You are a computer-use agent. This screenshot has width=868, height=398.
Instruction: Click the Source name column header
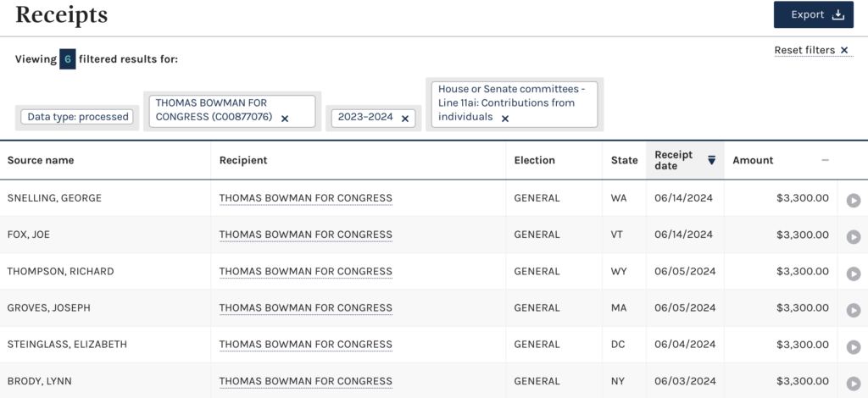(41, 160)
